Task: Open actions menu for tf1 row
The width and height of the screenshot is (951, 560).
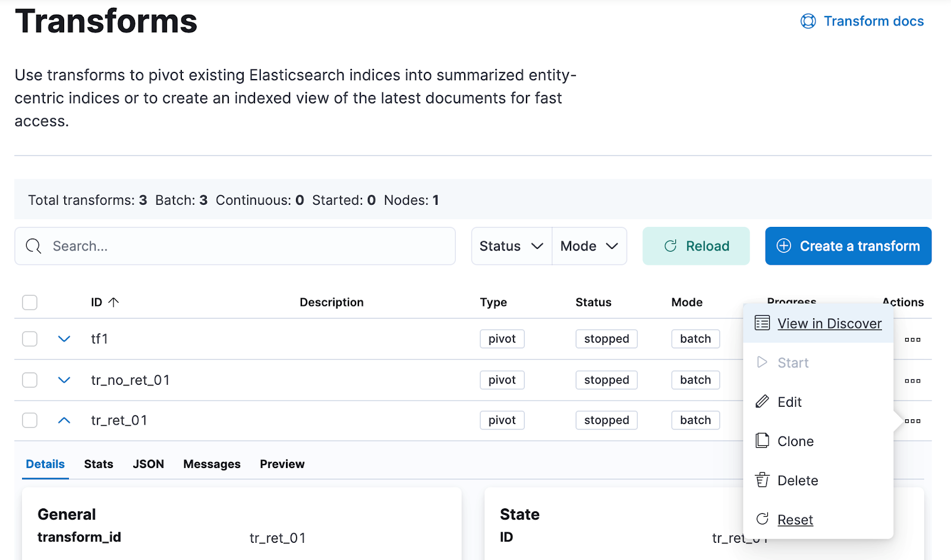Action: coord(912,340)
